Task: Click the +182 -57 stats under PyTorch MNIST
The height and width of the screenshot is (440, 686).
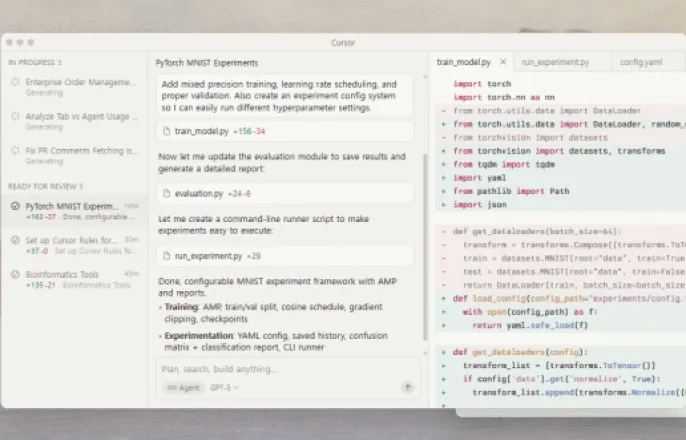Action: [x=41, y=217]
